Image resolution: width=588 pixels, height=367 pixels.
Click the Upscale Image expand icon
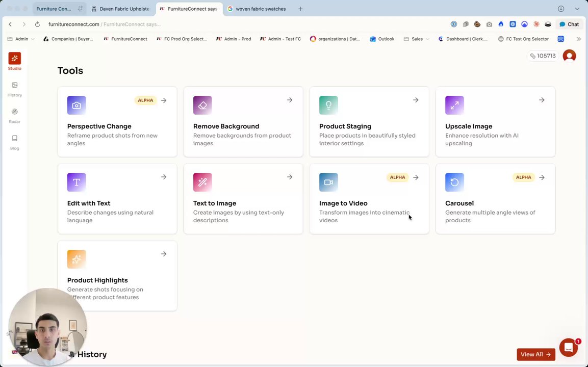(454, 106)
